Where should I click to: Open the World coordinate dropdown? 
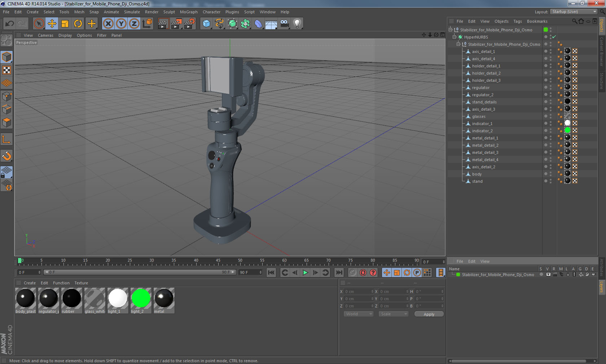359,314
